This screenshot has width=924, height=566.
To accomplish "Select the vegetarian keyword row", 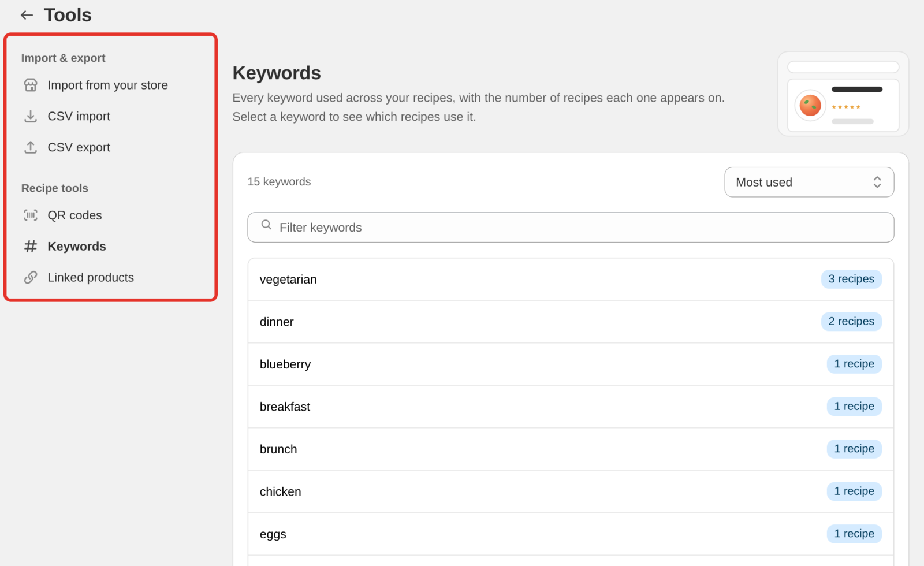I will pos(571,280).
